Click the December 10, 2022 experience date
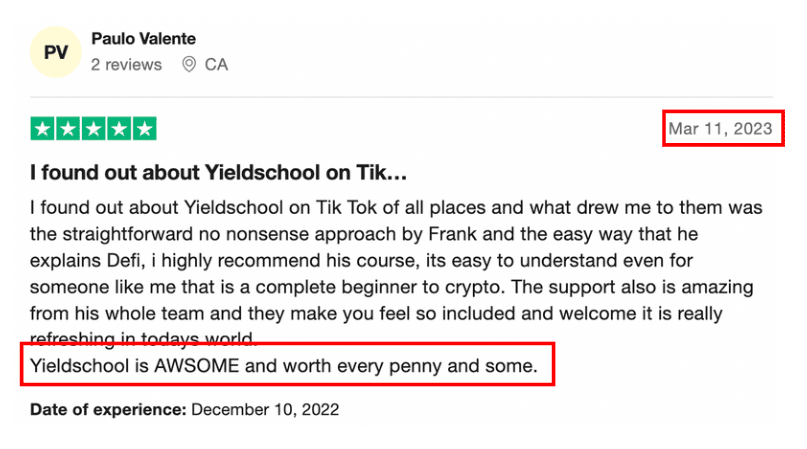Viewport: 807px width, 449px height. click(265, 410)
